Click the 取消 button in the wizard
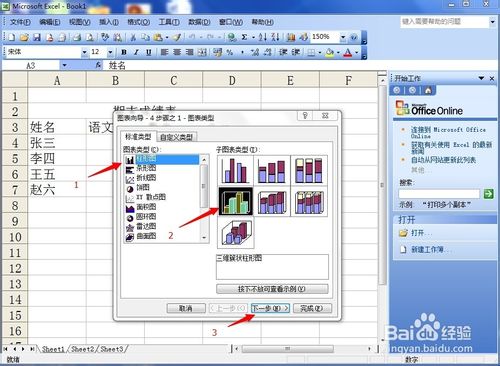Image resolution: width=500 pixels, height=366 pixels. 186,308
